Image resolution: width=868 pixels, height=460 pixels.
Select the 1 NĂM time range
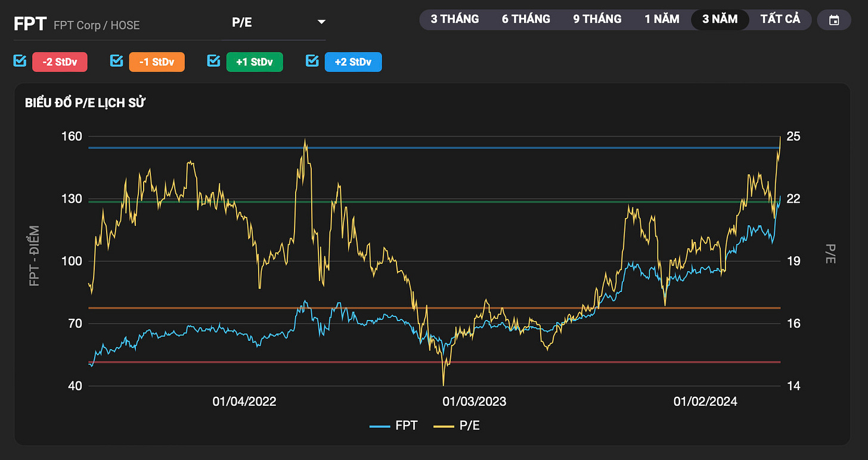[x=662, y=19]
